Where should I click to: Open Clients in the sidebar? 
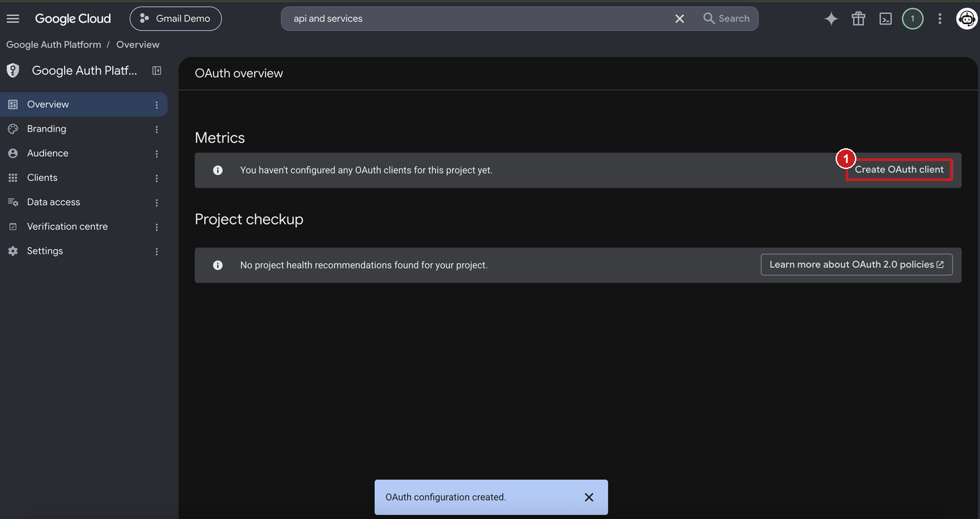84,178
